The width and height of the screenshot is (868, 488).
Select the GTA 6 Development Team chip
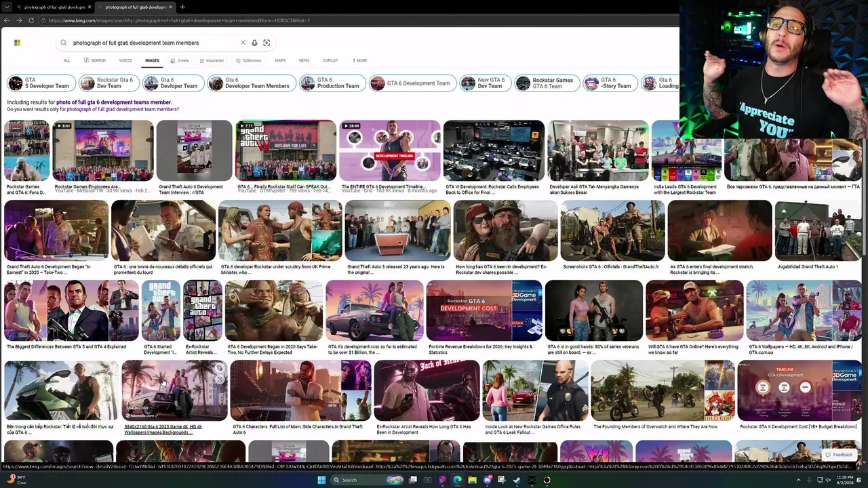(412, 83)
